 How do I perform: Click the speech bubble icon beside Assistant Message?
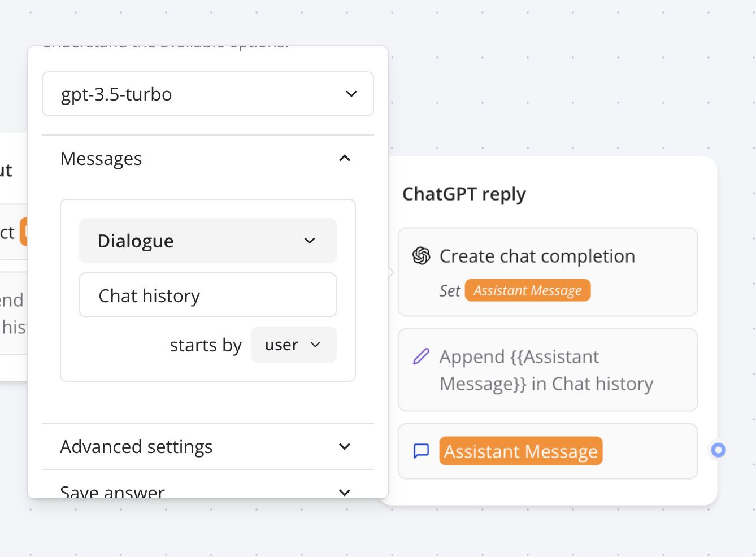(421, 451)
